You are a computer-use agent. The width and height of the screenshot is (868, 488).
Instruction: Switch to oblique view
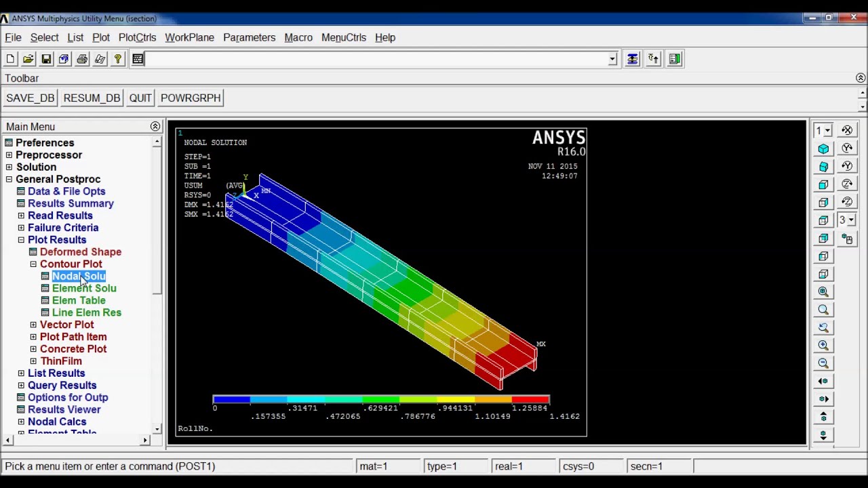[x=823, y=166]
